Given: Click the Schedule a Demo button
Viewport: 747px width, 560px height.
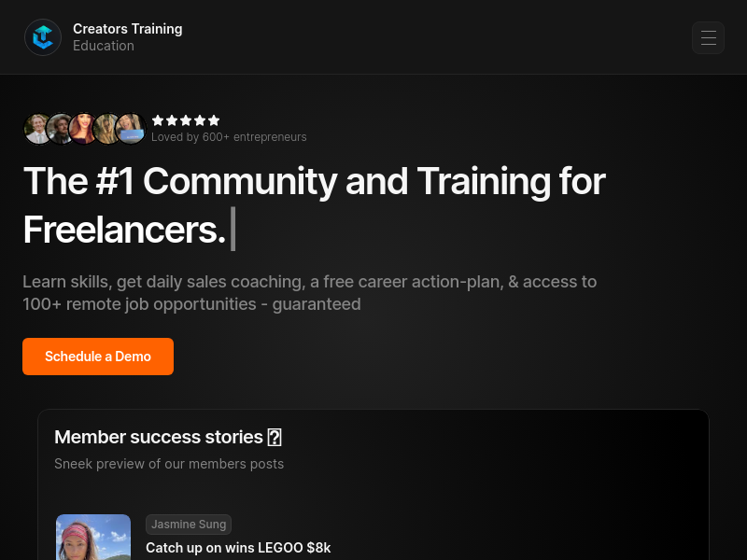Looking at the screenshot, I should pyautogui.click(x=98, y=357).
